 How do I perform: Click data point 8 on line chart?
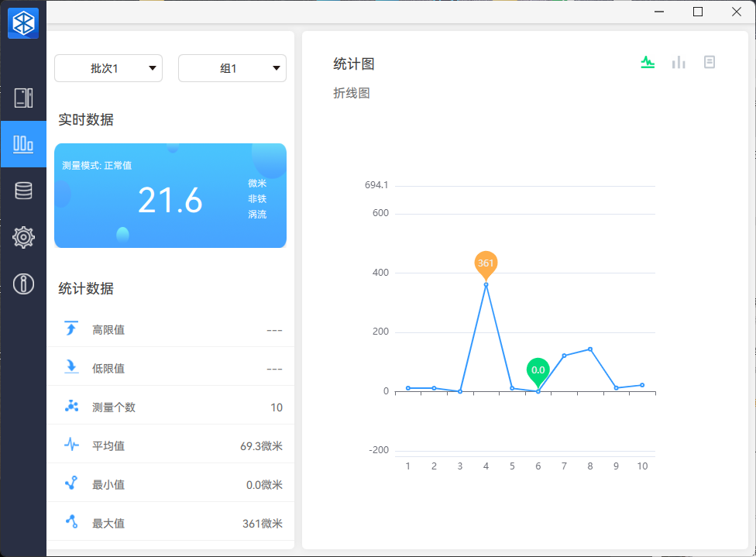pos(590,349)
